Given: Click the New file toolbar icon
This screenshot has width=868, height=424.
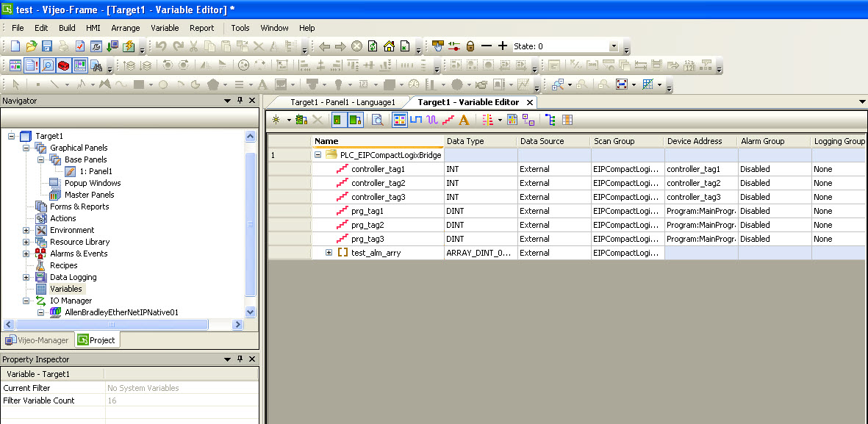Looking at the screenshot, I should pos(15,46).
